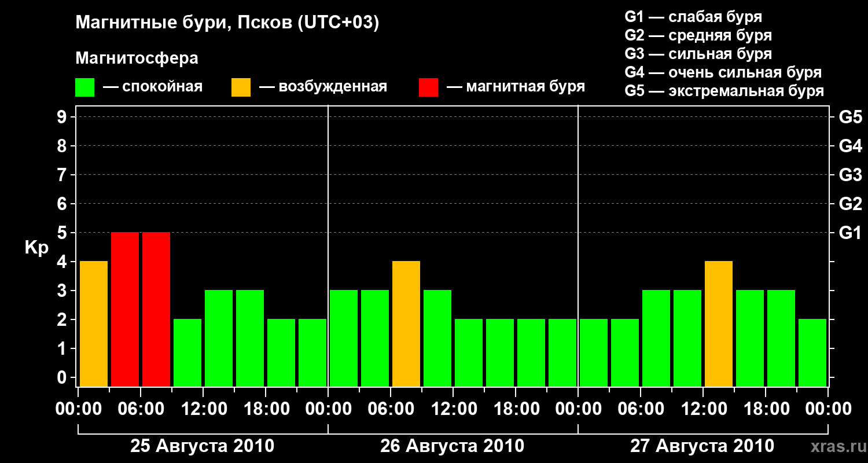
Task: Click the green 18:00–21:00 bar on 26 Августа
Action: [531, 352]
